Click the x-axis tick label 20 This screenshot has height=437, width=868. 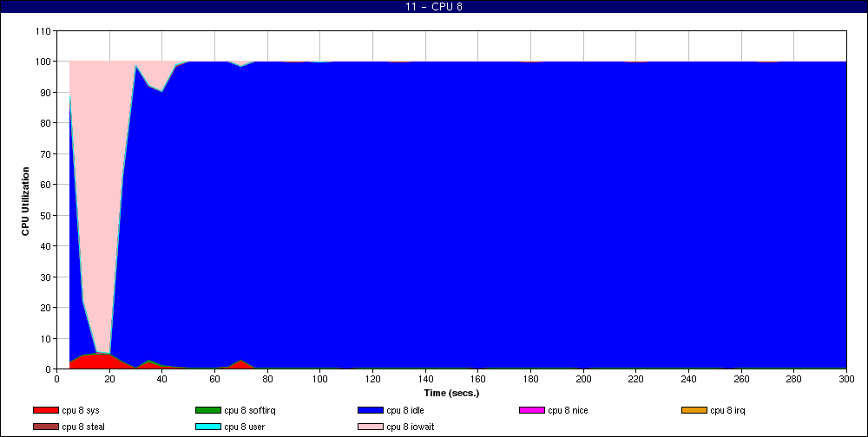pos(109,379)
